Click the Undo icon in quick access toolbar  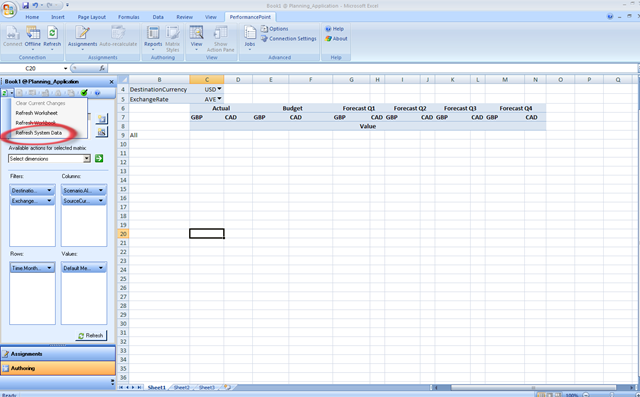[35, 5]
